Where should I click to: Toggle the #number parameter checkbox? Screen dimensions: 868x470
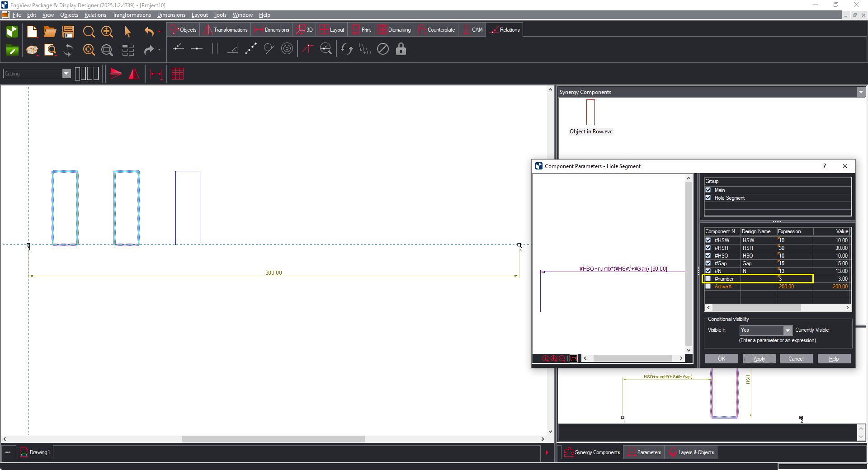coord(708,279)
